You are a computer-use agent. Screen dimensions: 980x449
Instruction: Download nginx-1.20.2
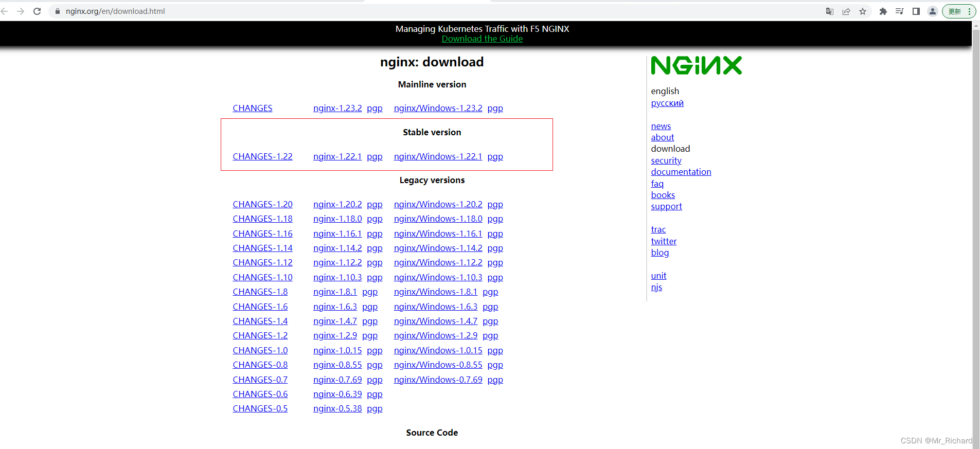(x=337, y=205)
